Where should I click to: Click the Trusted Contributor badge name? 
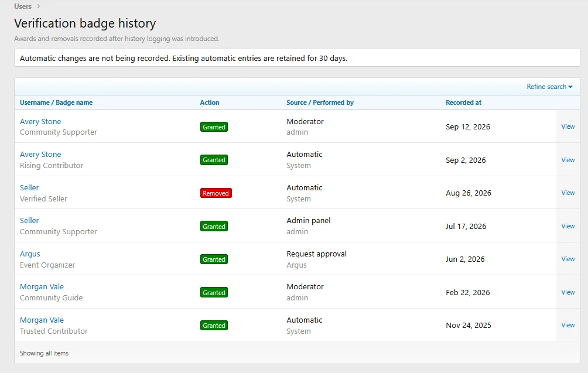pos(54,331)
